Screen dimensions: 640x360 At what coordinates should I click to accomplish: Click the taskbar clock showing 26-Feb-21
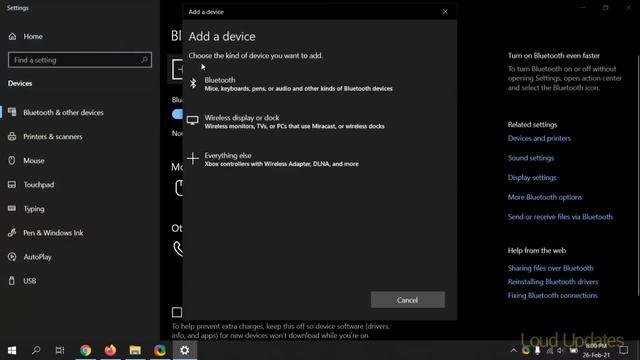596,351
